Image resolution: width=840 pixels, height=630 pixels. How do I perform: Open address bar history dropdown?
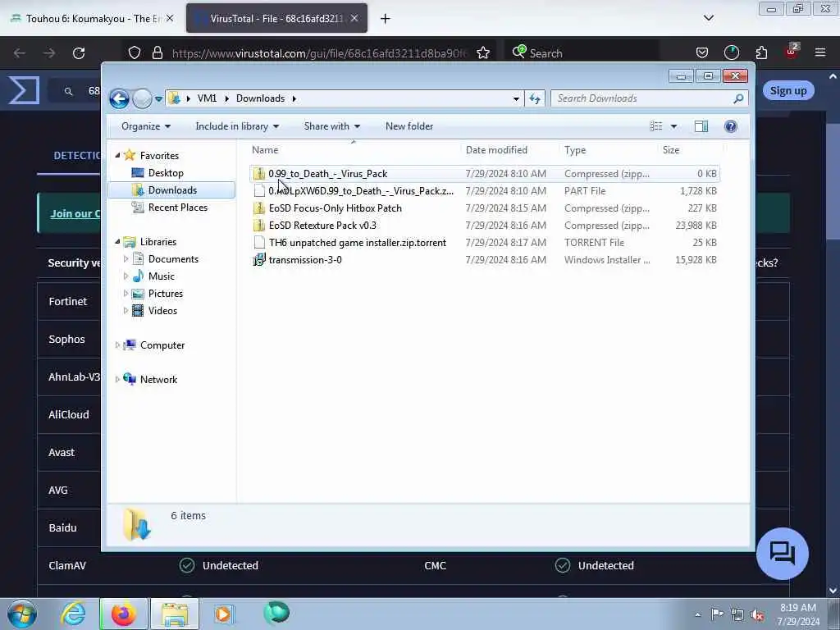pyautogui.click(x=516, y=99)
